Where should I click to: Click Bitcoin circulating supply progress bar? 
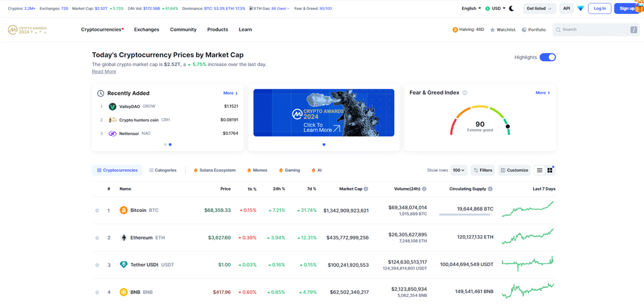click(x=466, y=214)
